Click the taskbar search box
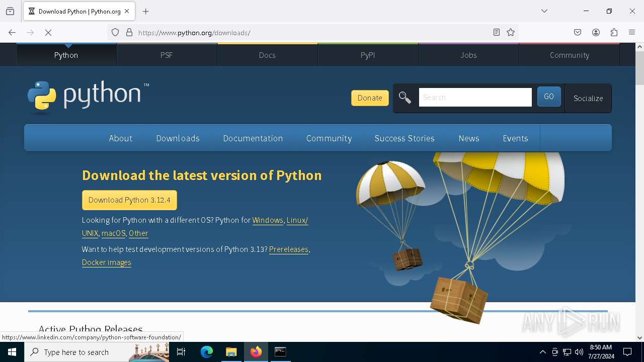Image resolution: width=644 pixels, height=362 pixels. point(97,352)
